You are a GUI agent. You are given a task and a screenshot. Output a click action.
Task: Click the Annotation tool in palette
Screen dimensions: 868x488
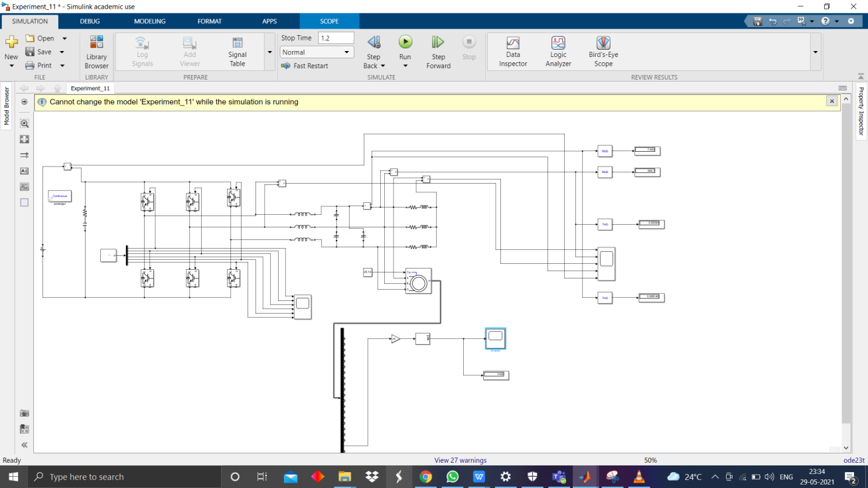point(25,171)
